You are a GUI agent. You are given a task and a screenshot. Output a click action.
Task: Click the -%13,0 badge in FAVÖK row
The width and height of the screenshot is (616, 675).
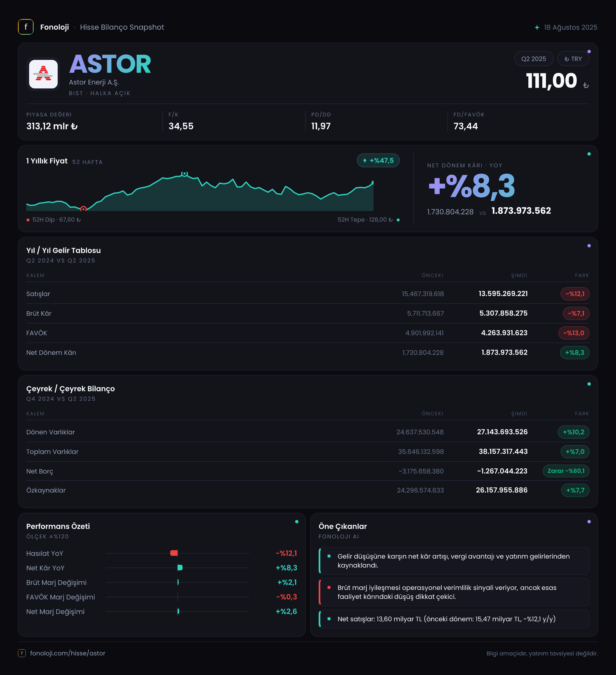(x=573, y=333)
